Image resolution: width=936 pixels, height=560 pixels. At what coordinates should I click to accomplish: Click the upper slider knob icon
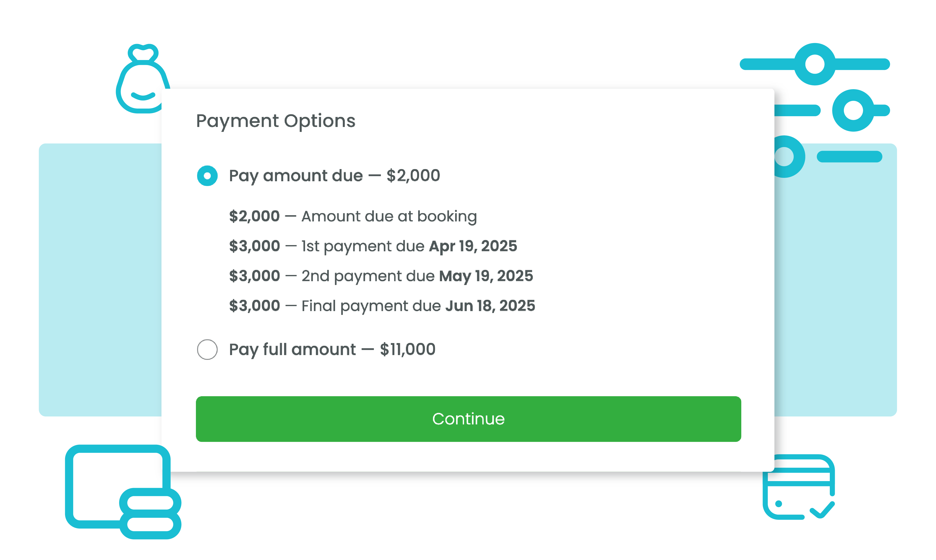[814, 64]
